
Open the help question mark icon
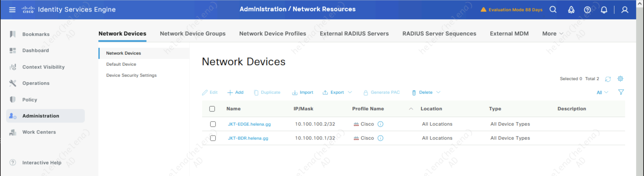[587, 10]
